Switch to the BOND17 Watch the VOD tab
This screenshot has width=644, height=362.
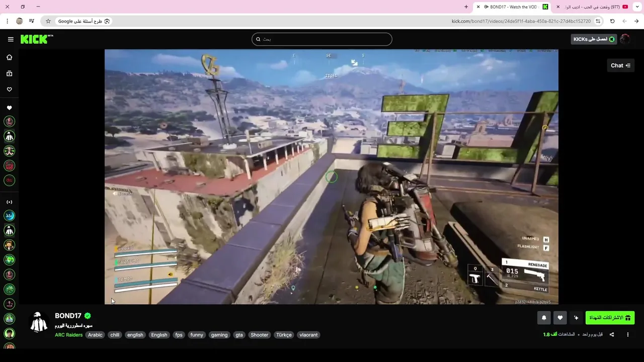[513, 7]
